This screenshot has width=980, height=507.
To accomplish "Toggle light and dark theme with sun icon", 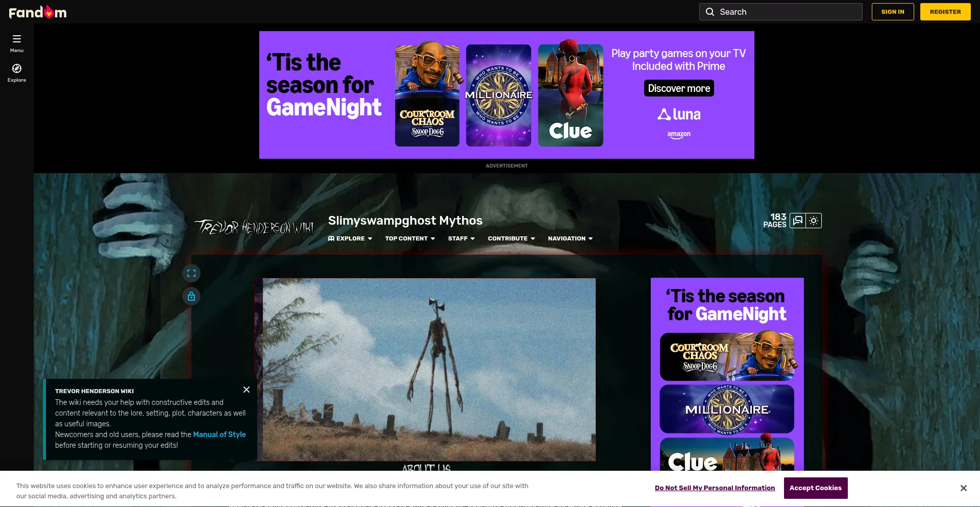I will pos(813,221).
